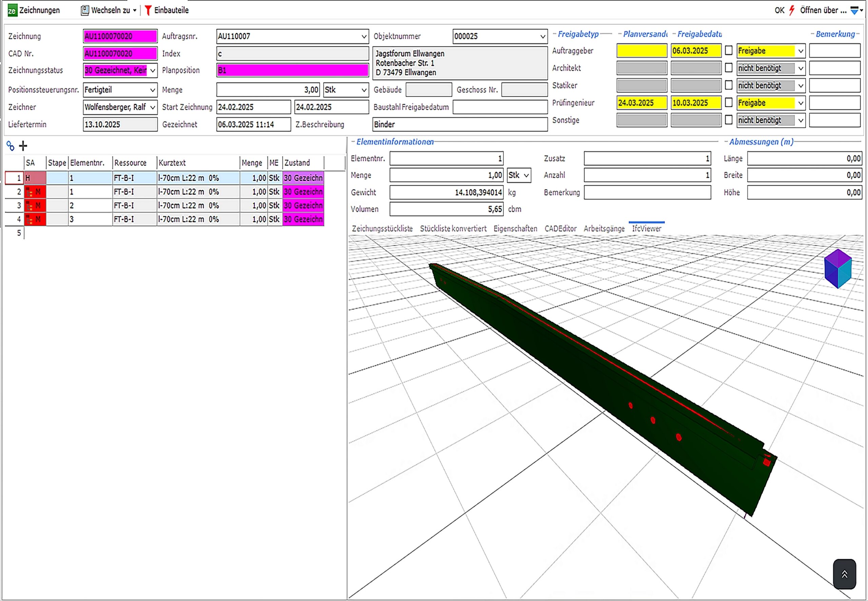Screen dimensions: 868x601
Task: Click the plus icon above element table
Action: coord(23,146)
